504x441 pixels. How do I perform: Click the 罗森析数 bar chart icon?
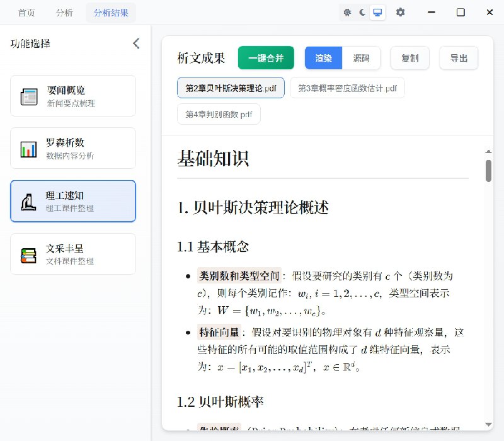28,147
